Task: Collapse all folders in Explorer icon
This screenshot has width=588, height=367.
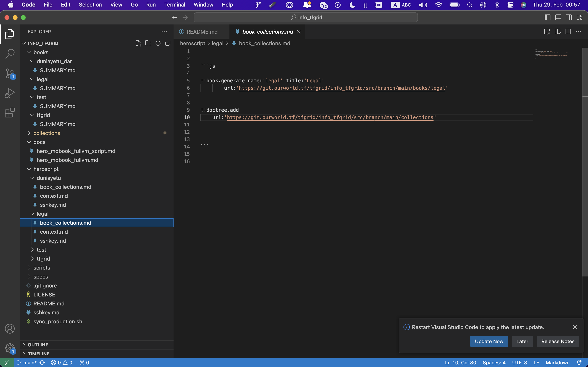Action: point(168,43)
